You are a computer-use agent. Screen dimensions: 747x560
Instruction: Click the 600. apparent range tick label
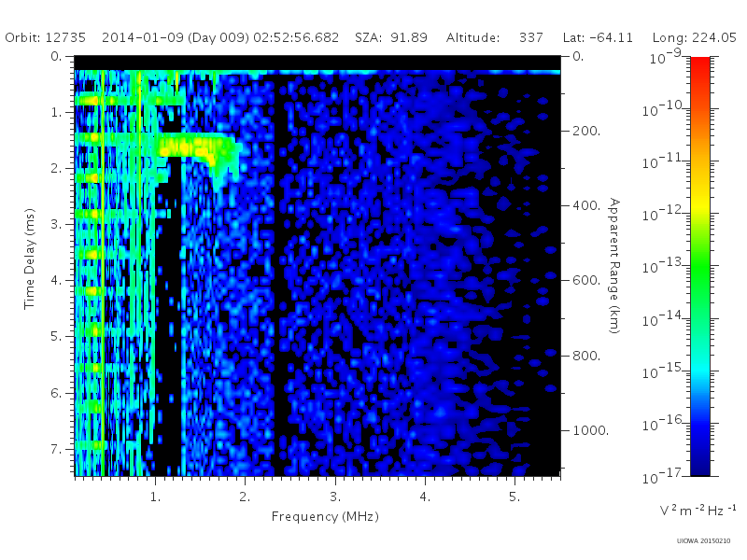[586, 281]
